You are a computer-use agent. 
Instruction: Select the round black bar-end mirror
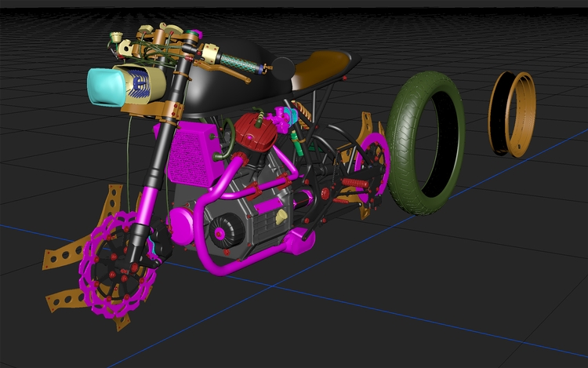[283, 68]
